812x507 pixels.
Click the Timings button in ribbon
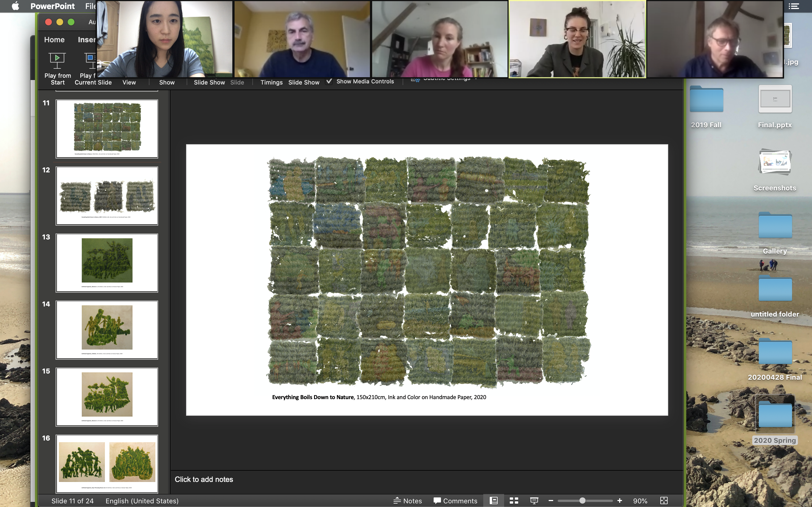[x=271, y=82]
